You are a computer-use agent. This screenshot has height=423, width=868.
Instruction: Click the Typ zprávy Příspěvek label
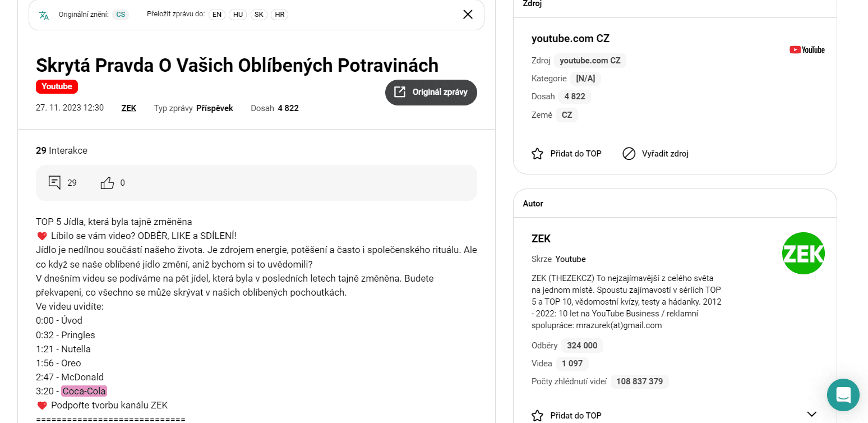click(193, 108)
